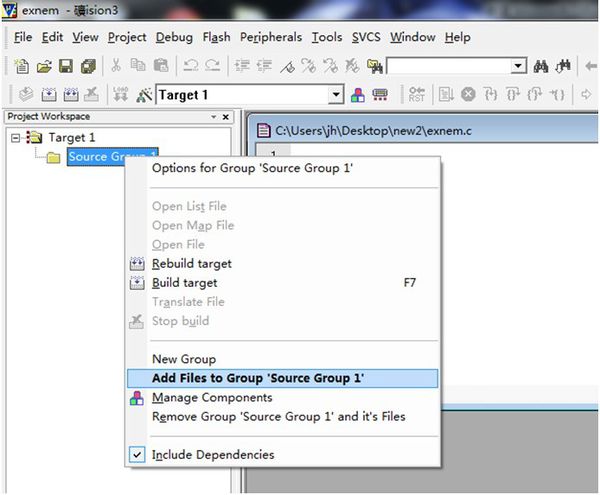
Task: Open Manage Components toolbar icon
Action: (358, 95)
